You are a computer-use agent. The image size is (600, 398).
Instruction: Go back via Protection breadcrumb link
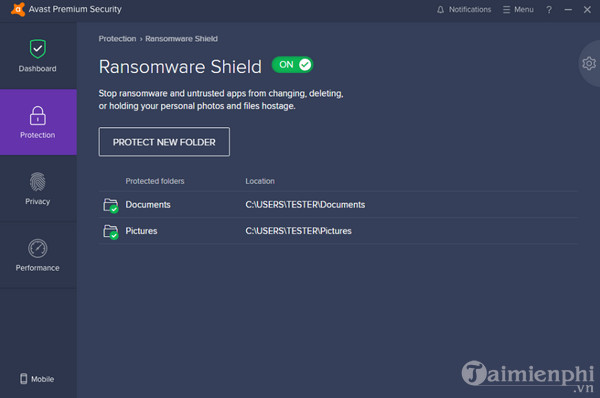click(117, 39)
